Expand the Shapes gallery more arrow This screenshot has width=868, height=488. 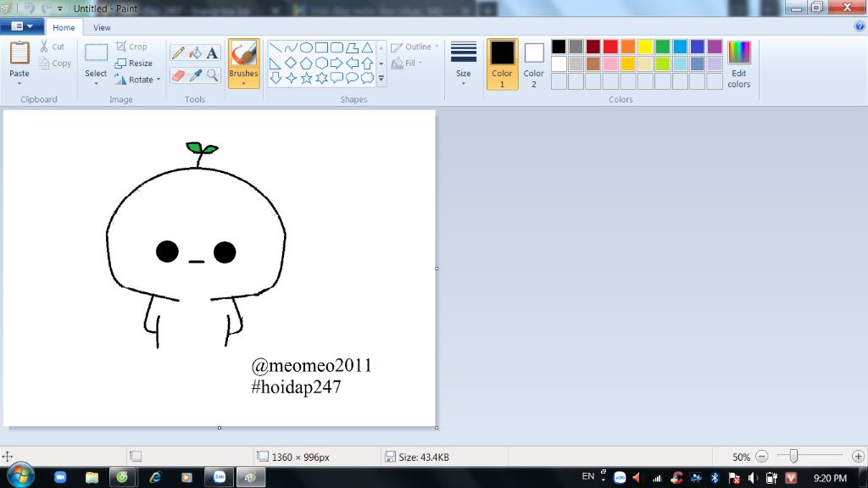[381, 79]
